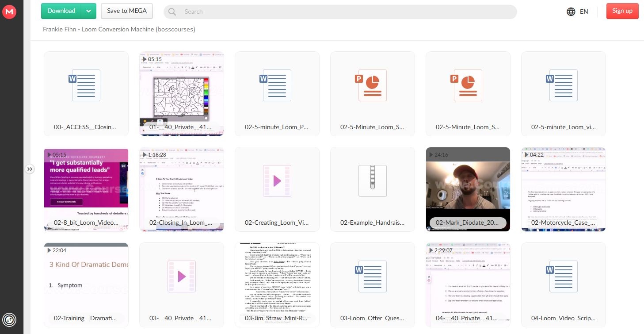This screenshot has width=644, height=334.
Task: Click the Download button
Action: pyautogui.click(x=61, y=11)
